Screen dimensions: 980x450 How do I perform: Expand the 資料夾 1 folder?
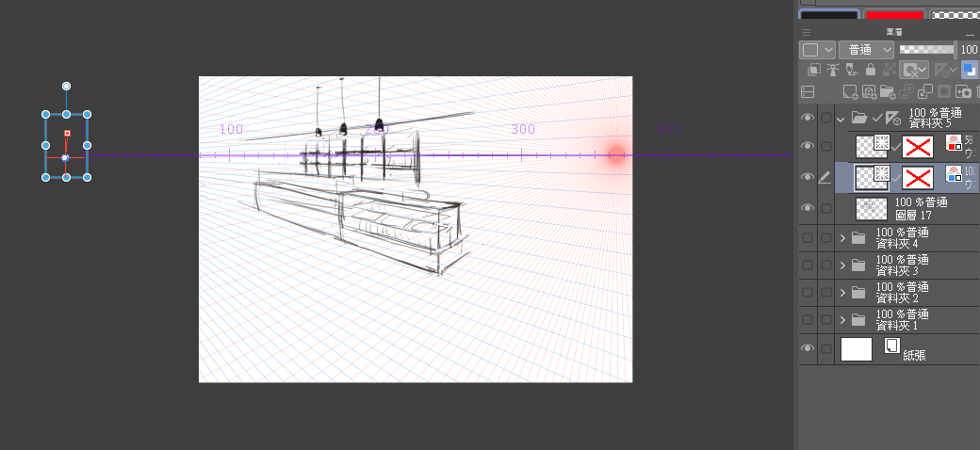click(841, 319)
